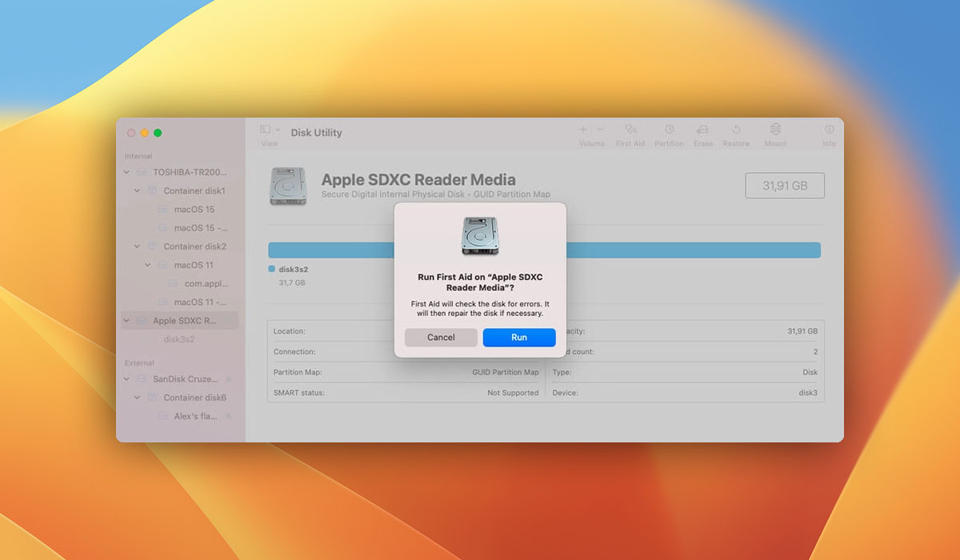Click the 'Connection:' row label
The image size is (960, 560).
[x=294, y=352]
